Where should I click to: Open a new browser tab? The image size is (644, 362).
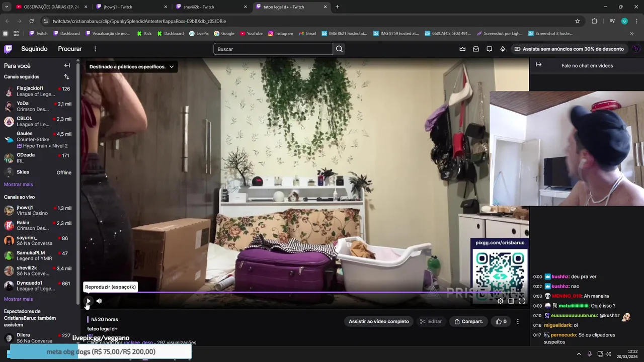pyautogui.click(x=337, y=7)
